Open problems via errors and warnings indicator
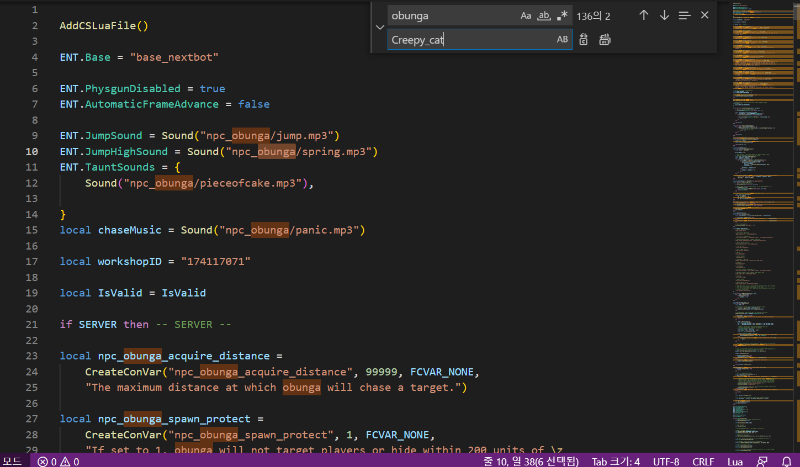Image resolution: width=800 pixels, height=467 pixels. tap(59, 461)
